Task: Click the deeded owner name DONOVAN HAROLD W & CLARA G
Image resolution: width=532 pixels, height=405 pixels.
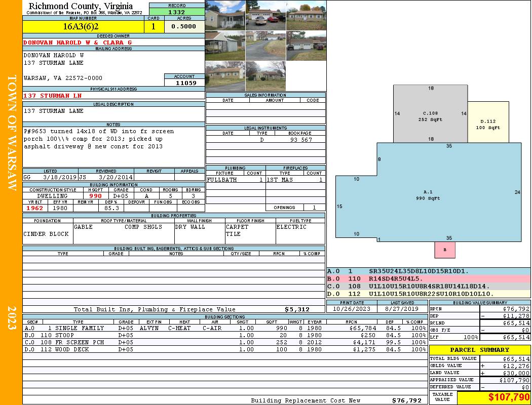Action: click(78, 43)
